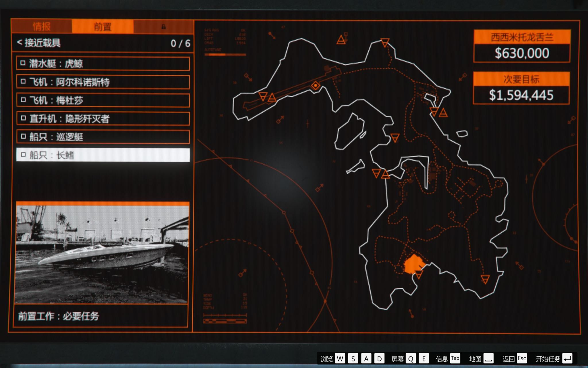Click the Q screen key hint
The image size is (588, 368).
411,359
